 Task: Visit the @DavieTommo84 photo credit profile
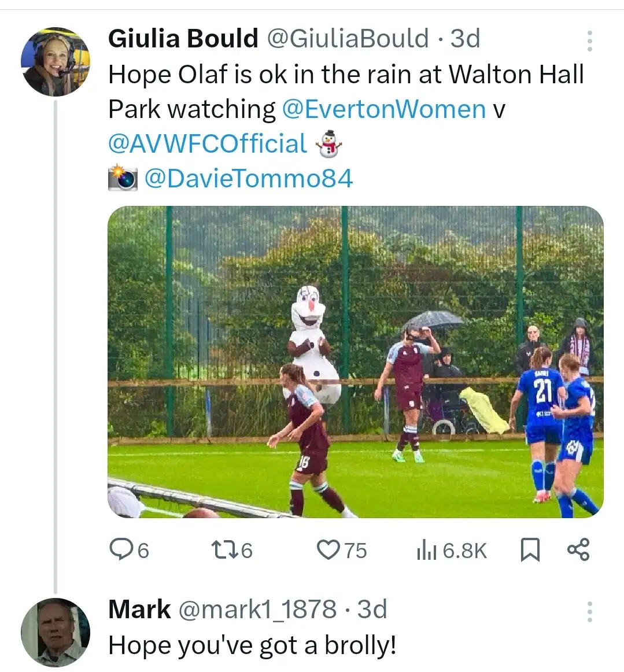click(248, 178)
